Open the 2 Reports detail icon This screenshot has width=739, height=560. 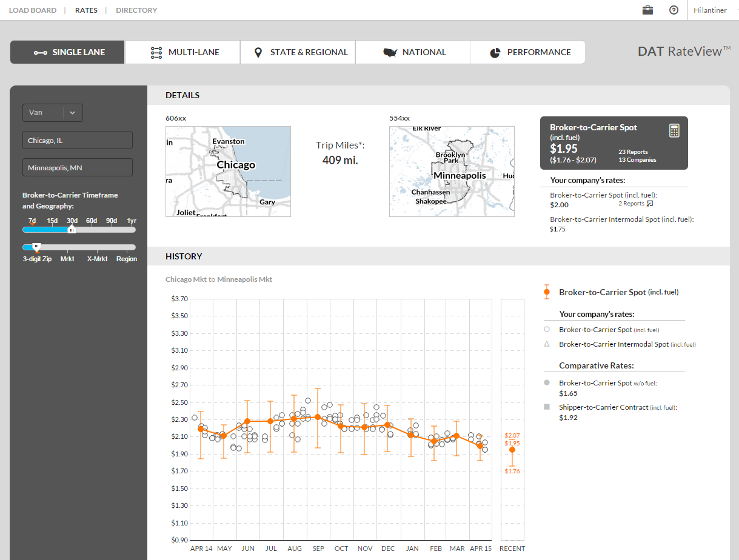click(650, 204)
